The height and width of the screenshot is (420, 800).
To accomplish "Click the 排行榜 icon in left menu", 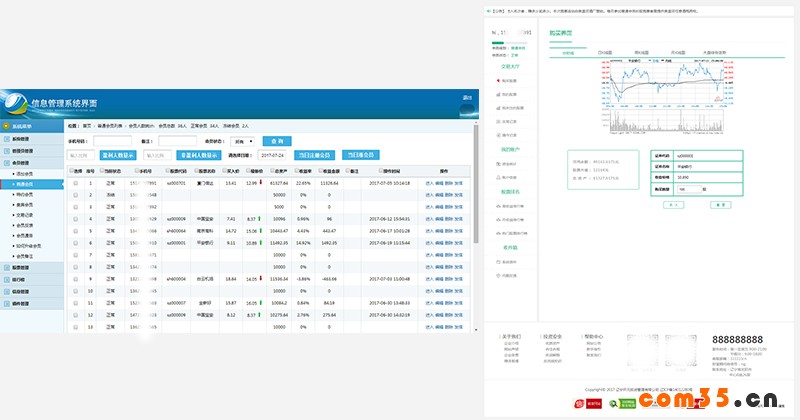I will (x=7, y=279).
